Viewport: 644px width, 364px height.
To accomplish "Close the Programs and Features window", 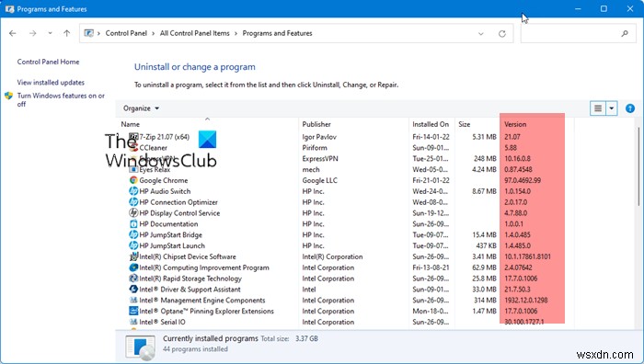I will 630,8.
